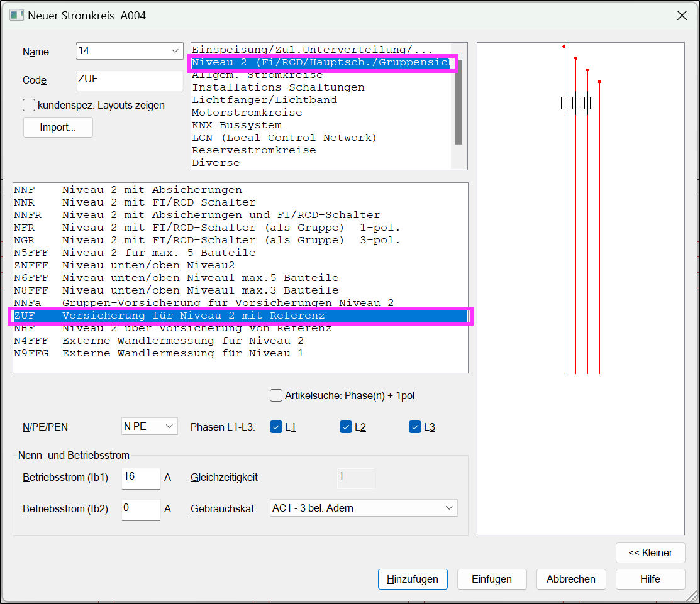This screenshot has height=604, width=700.
Task: Click the Import... button
Action: [58, 128]
